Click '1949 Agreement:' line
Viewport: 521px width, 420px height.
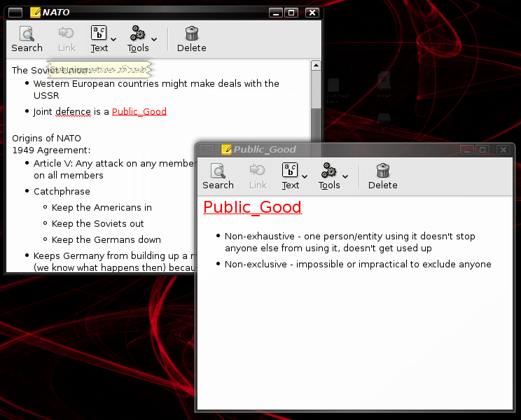pos(51,150)
